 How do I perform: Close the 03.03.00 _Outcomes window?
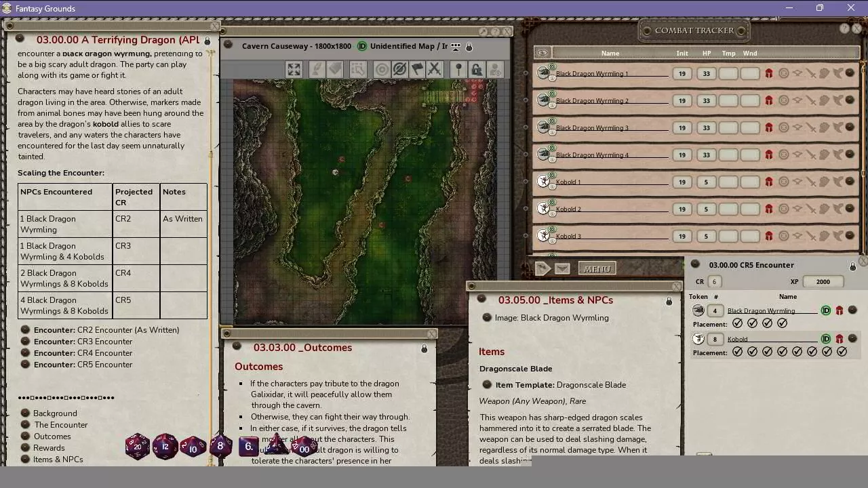(432, 334)
